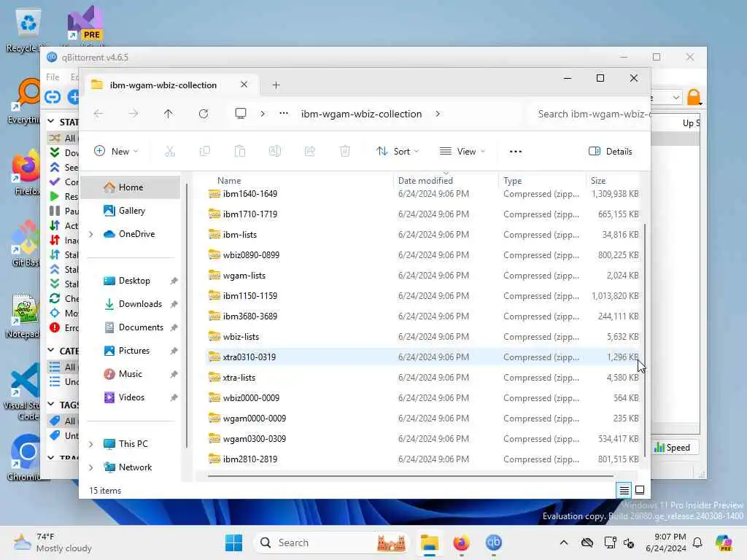Show hidden system tray icons
The height and width of the screenshot is (560, 747).
tap(564, 542)
